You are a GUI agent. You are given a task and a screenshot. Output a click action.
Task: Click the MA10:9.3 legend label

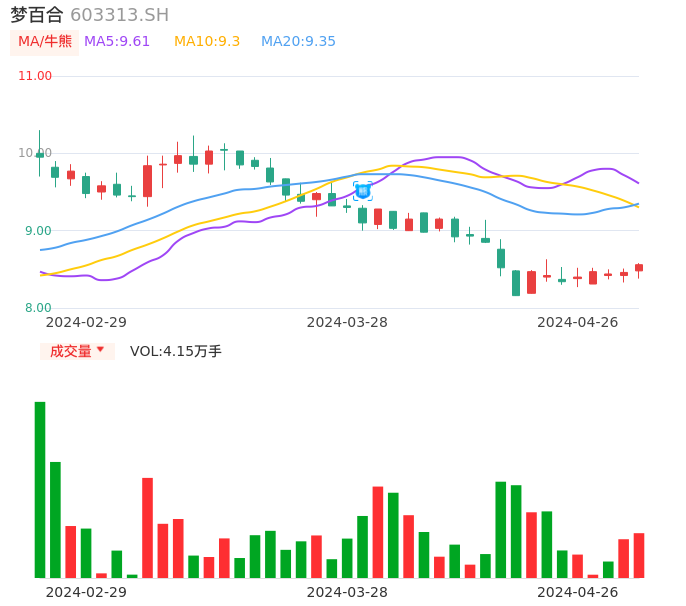(x=207, y=42)
